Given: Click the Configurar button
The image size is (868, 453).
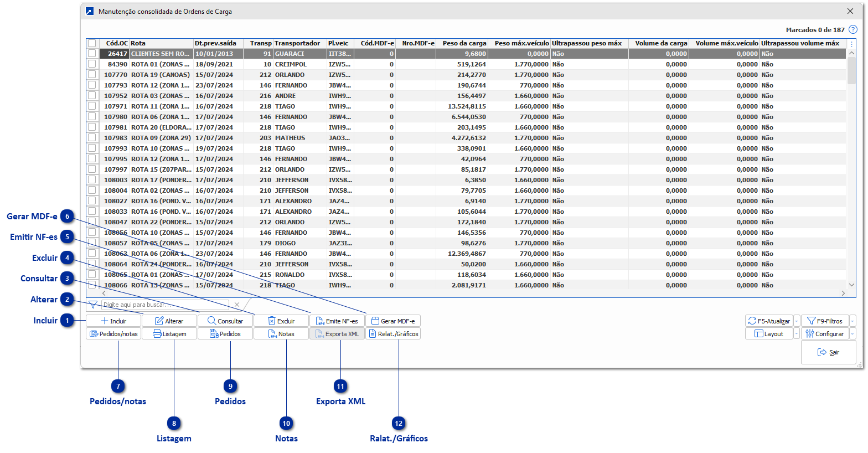Looking at the screenshot, I should pyautogui.click(x=825, y=334).
